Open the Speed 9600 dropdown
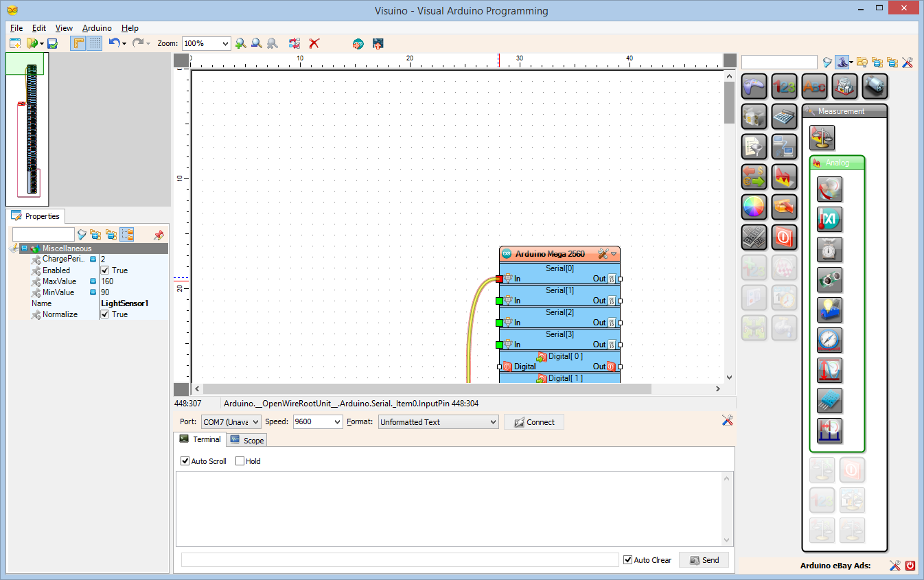 coord(337,422)
